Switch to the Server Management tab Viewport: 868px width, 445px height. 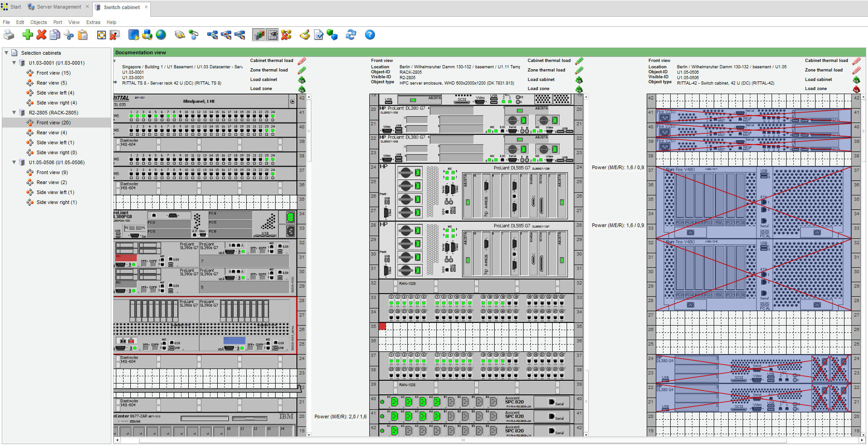(59, 7)
